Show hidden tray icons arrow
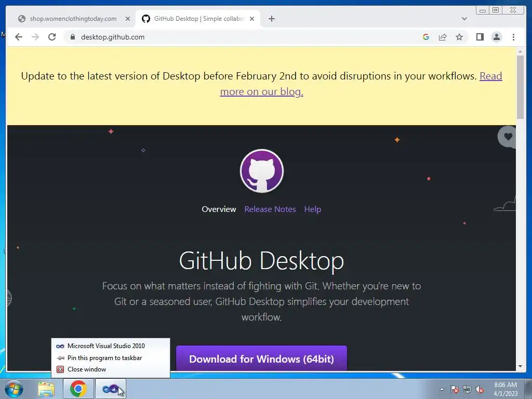 pyautogui.click(x=442, y=389)
